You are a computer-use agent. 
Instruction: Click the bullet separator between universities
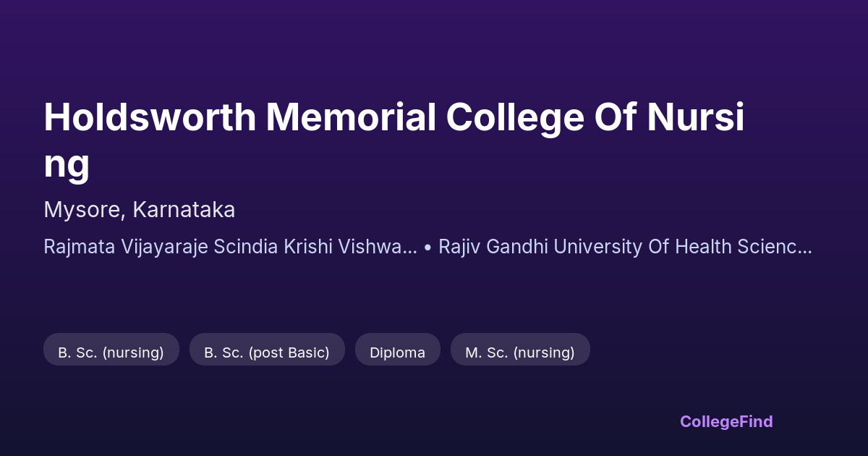pos(427,247)
